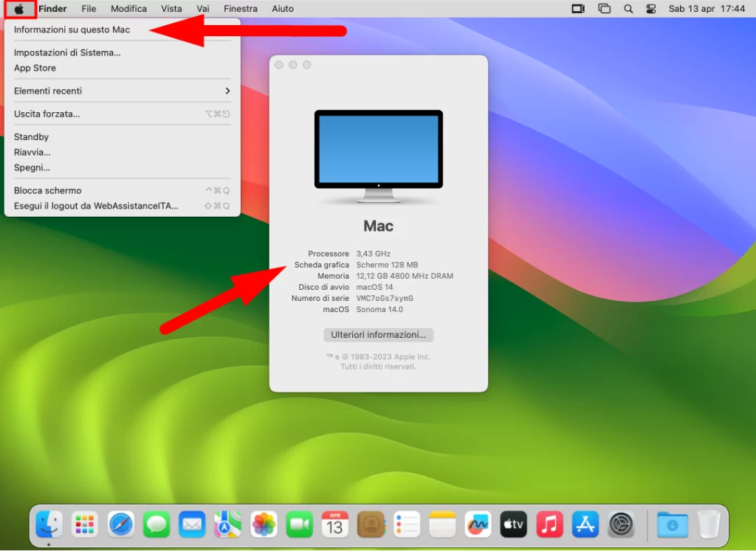The image size is (756, 551).
Task: Open FaceTime in the Dock
Action: 300,524
